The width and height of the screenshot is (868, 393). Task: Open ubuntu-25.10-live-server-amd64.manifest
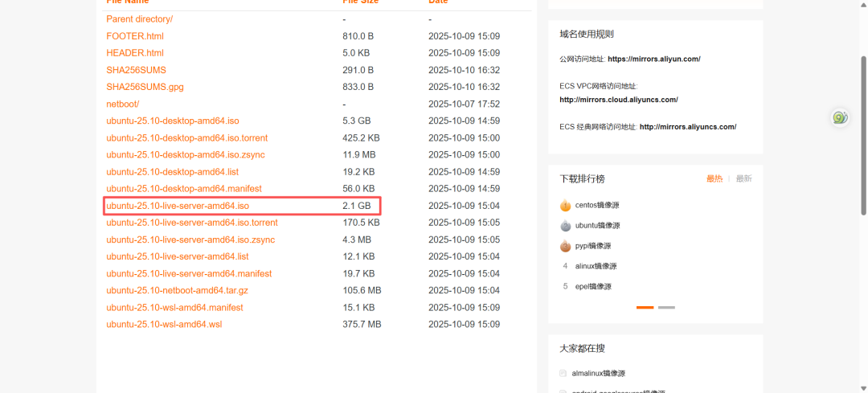click(189, 273)
